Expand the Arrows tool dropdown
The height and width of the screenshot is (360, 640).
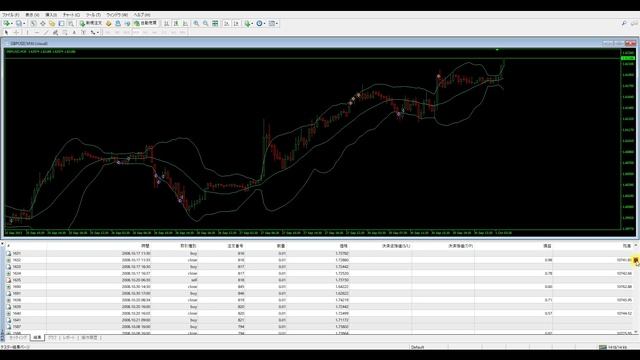tap(98, 32)
